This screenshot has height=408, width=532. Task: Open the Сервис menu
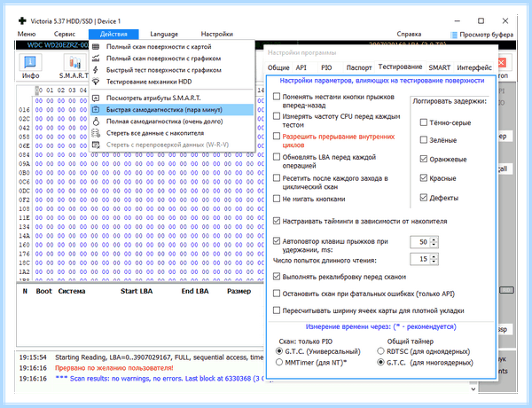65,35
